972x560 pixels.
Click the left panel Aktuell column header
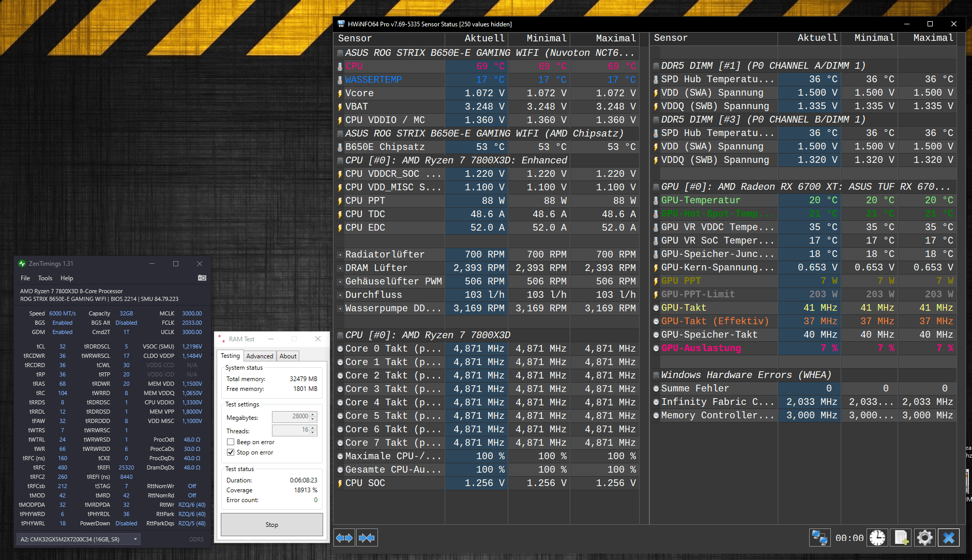pos(476,39)
